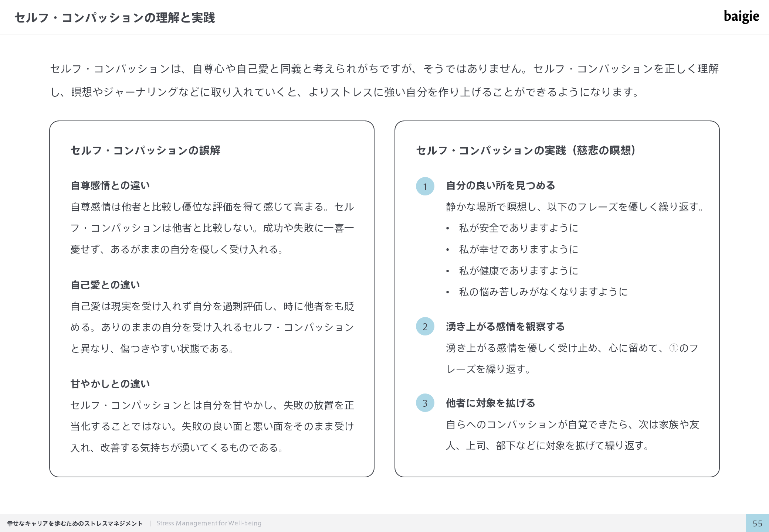Select the subheading 自尊感情との違い

point(110,185)
